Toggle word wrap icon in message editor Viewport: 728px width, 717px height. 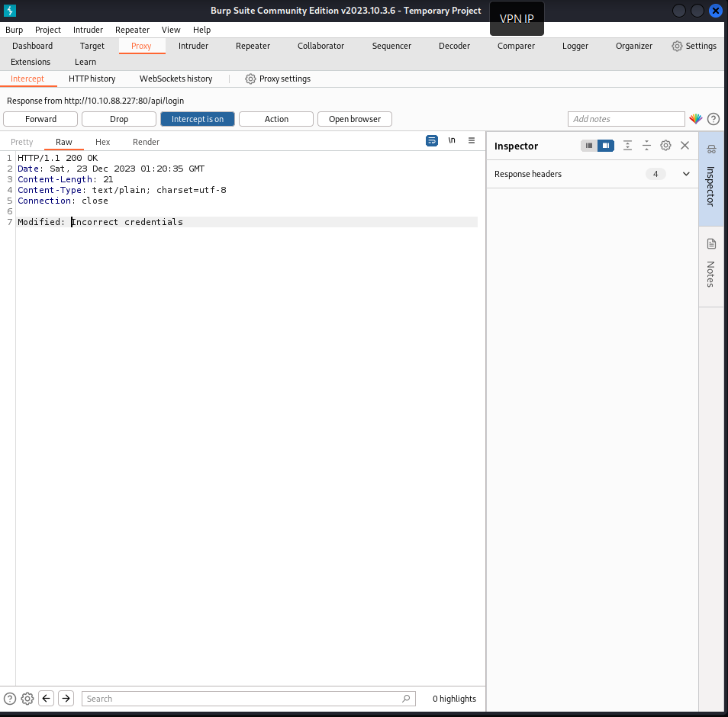(x=432, y=140)
